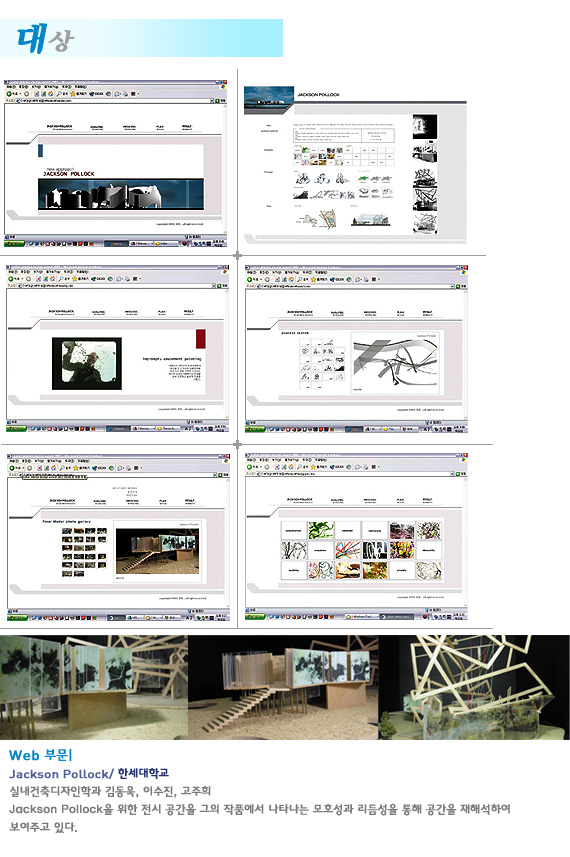570x857 pixels.
Task: Click the red JACKSON POLLOCK title in home screenshot
Action: 69,174
